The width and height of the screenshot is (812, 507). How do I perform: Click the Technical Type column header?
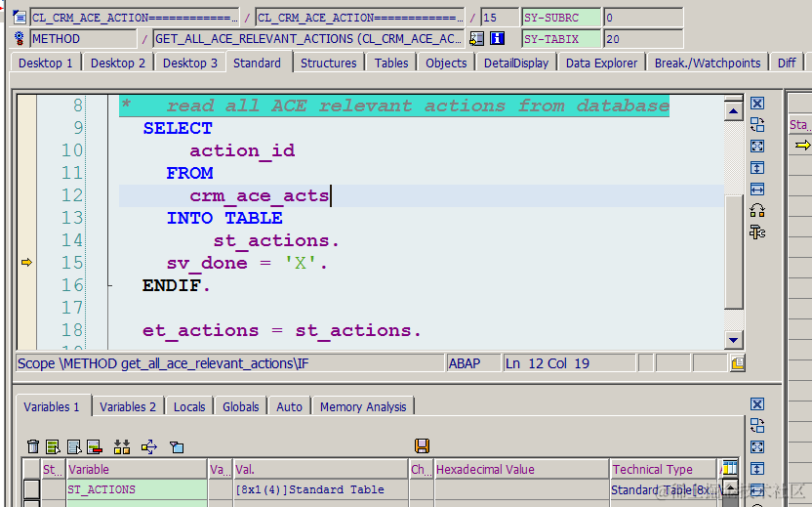pyautogui.click(x=665, y=470)
